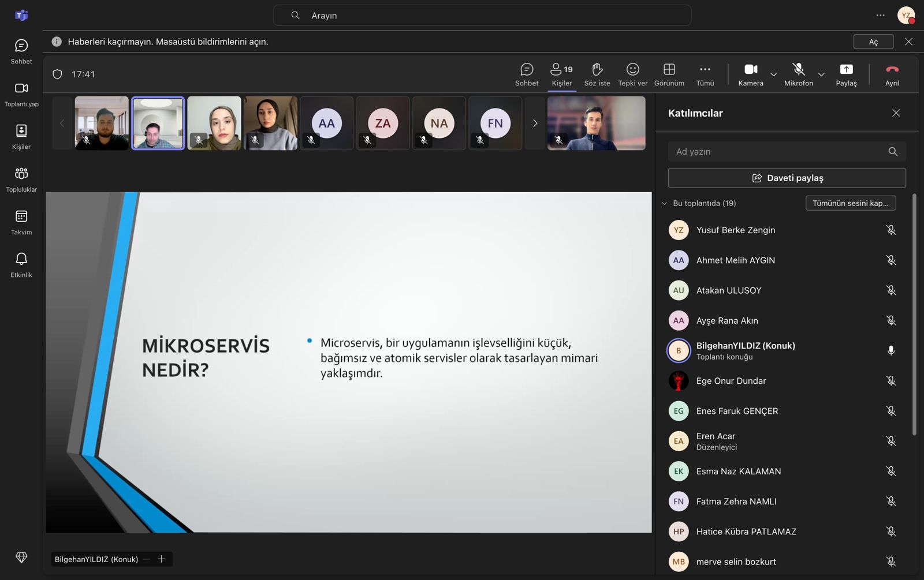Mute BilgehanYILDIZ microphone in participant list

[891, 350]
